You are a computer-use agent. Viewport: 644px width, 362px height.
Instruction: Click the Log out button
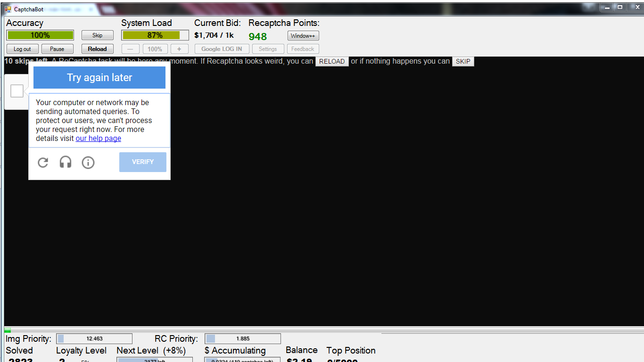pyautogui.click(x=22, y=49)
